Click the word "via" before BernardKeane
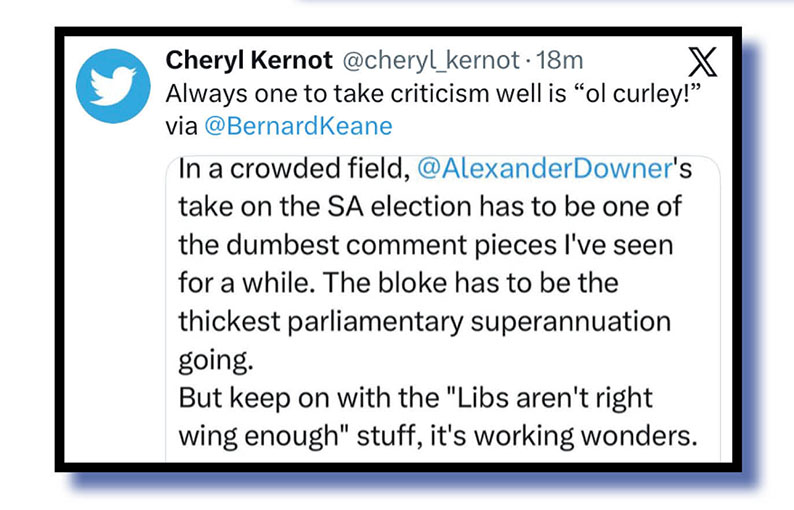Screen dimensions: 794x510 click(x=182, y=126)
